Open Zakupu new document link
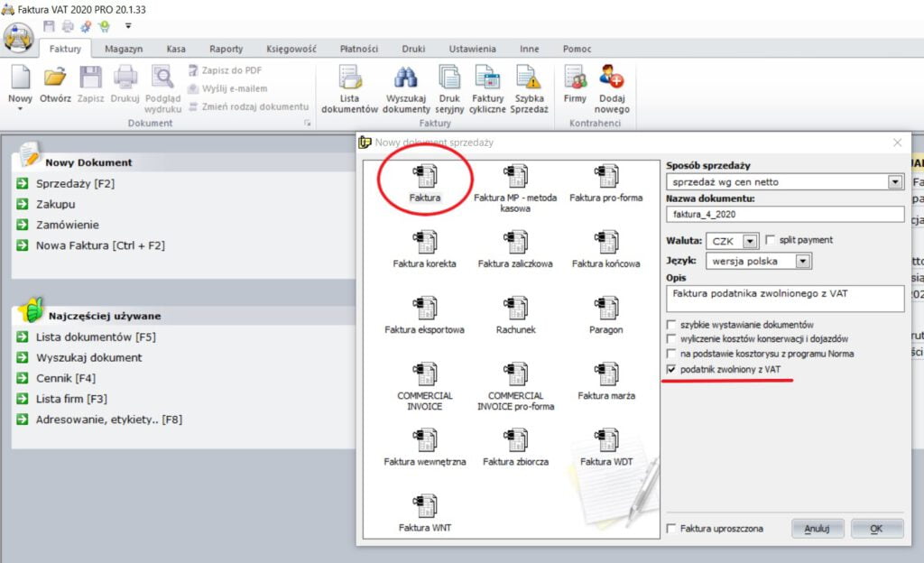The height and width of the screenshot is (563, 924). [x=55, y=204]
